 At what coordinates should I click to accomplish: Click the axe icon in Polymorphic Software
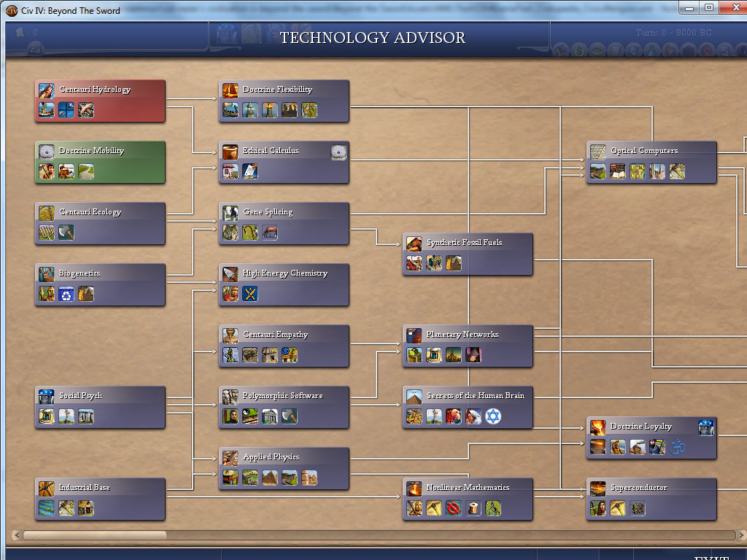pos(289,416)
